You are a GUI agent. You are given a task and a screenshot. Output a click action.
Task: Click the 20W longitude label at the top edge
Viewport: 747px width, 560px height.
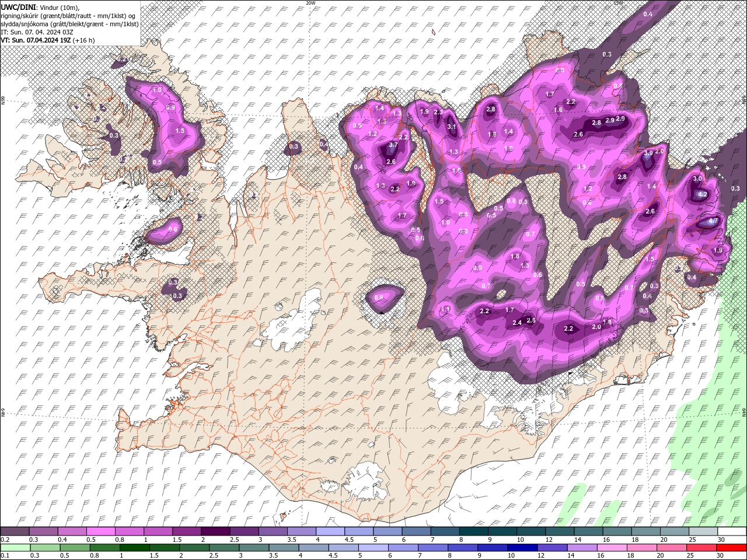pyautogui.click(x=310, y=3)
